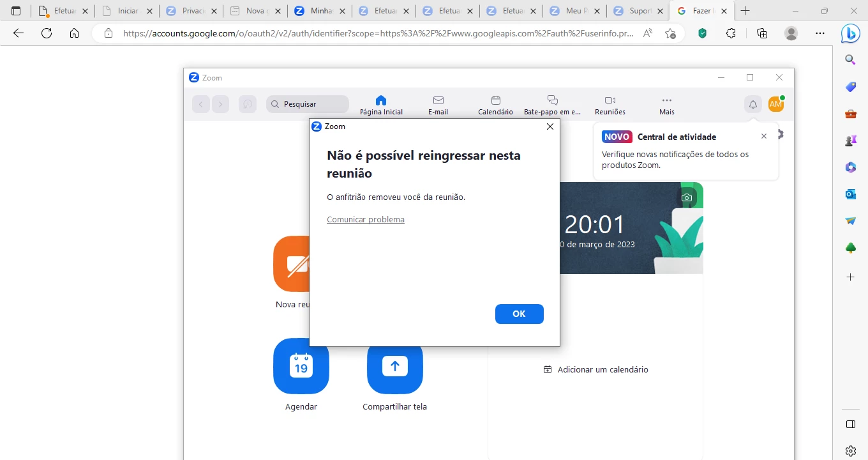868x460 pixels.
Task: Refresh the browser page
Action: pyautogui.click(x=47, y=33)
